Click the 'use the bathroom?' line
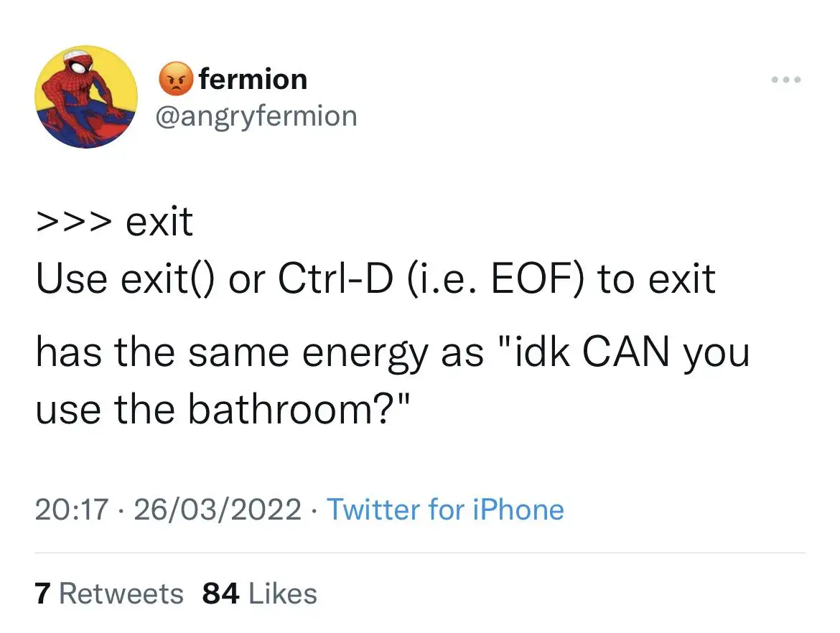 (x=223, y=410)
